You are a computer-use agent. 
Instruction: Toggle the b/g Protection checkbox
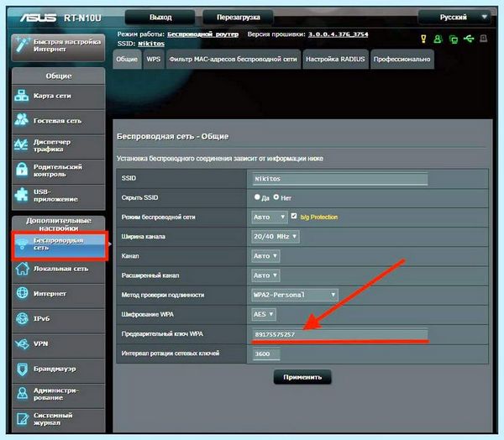294,216
